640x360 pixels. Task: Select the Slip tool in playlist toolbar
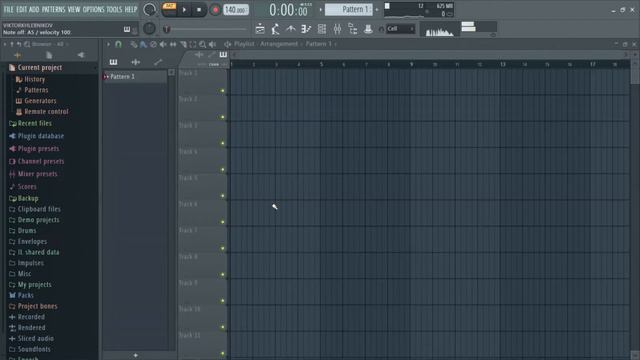[173, 44]
